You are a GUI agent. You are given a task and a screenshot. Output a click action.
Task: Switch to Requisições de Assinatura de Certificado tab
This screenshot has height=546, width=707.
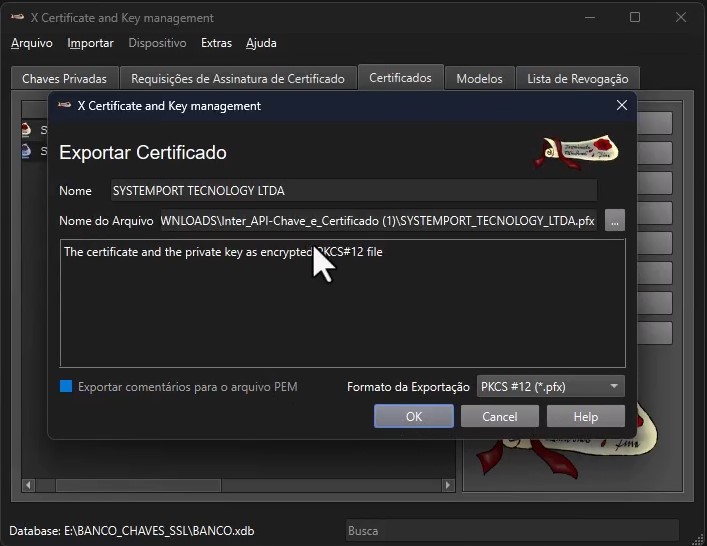coord(238,78)
